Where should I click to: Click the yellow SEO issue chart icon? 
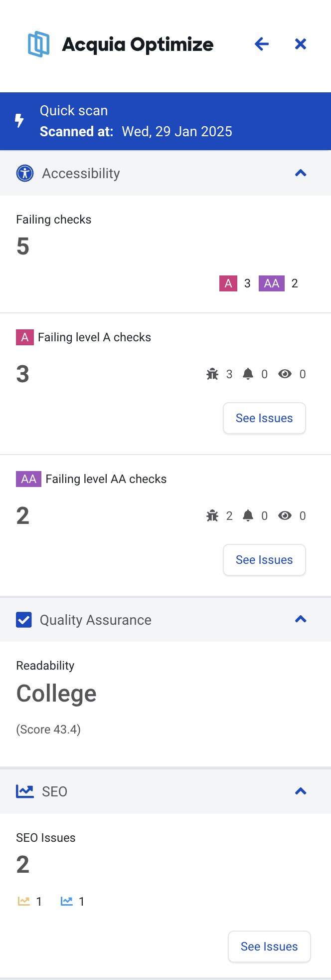23,901
